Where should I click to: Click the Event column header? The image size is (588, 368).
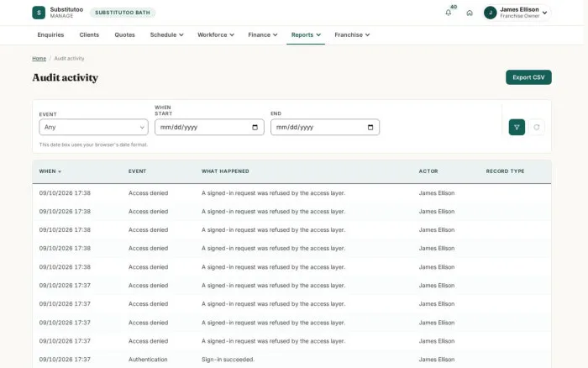tap(137, 171)
